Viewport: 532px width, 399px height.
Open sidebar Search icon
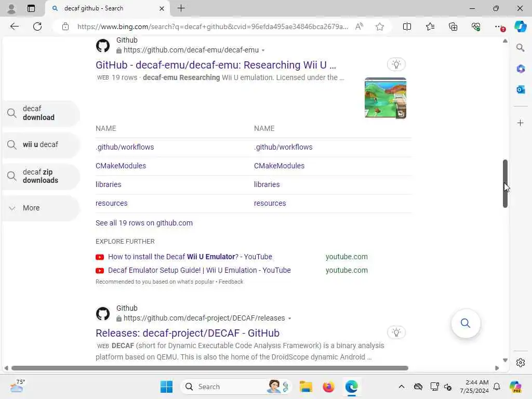[521, 48]
